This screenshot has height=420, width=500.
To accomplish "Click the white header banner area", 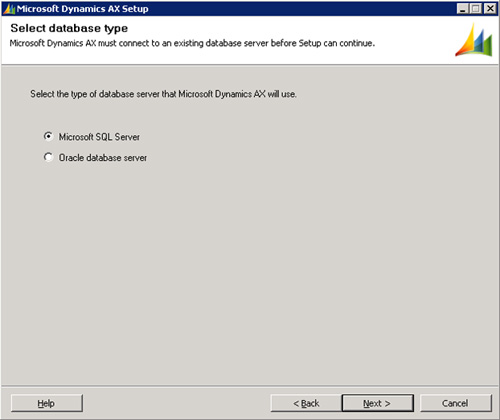I will (250, 40).
